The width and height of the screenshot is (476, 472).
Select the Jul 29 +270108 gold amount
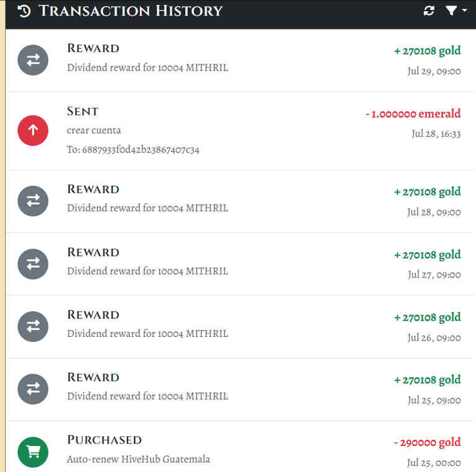[427, 51]
